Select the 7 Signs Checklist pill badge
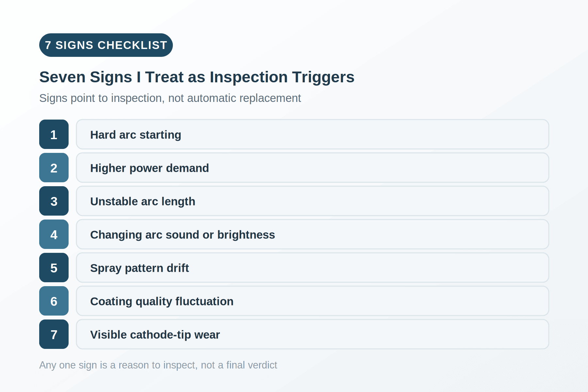This screenshot has height=392, width=588. [x=106, y=45]
